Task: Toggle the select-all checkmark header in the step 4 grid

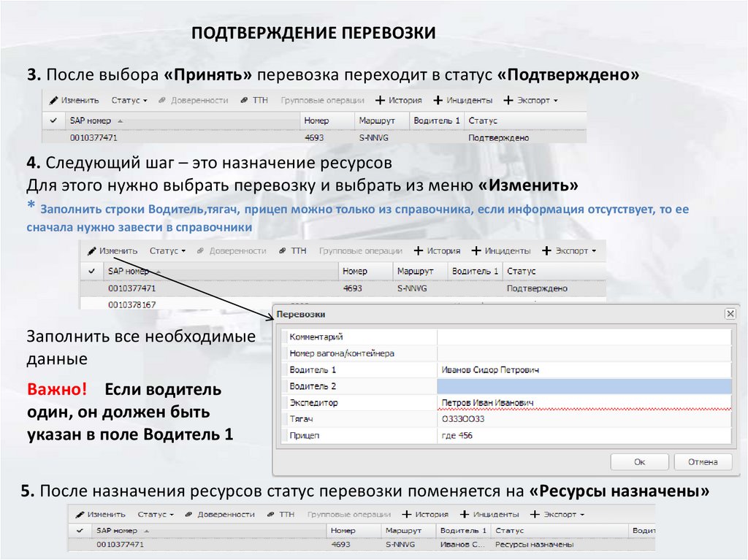Action: pyautogui.click(x=92, y=271)
